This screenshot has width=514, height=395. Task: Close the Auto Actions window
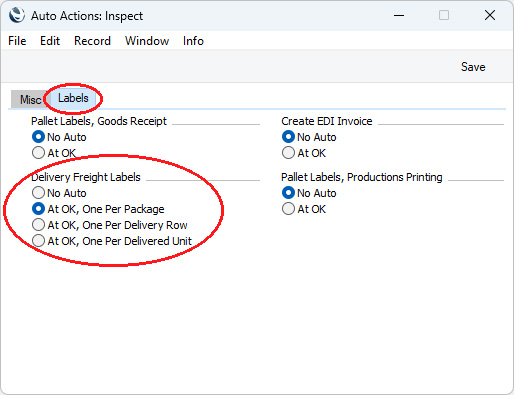pyautogui.click(x=490, y=15)
